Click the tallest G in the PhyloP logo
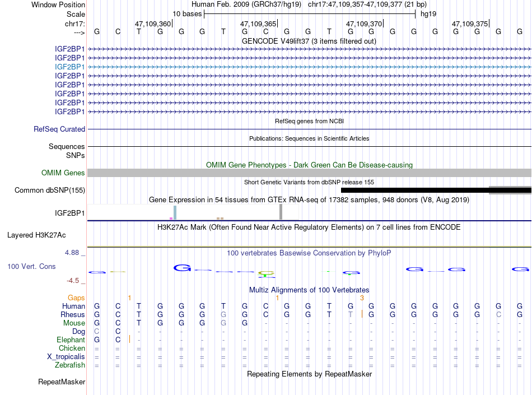The height and width of the screenshot is (395, 532). pos(182,268)
